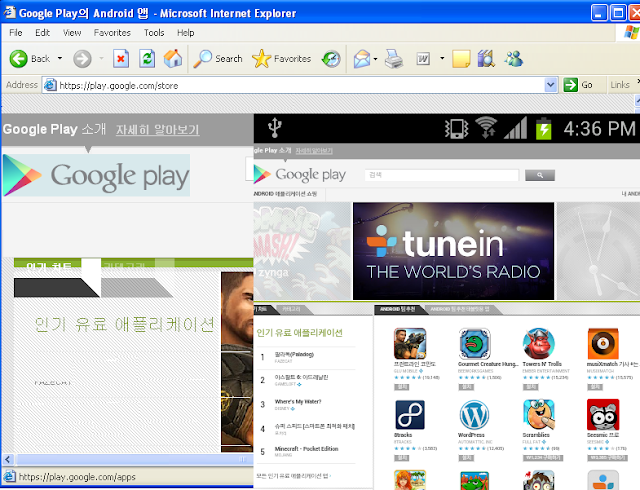Open the Towers N' Trolls app icon
This screenshot has width=640, height=490.
point(539,344)
